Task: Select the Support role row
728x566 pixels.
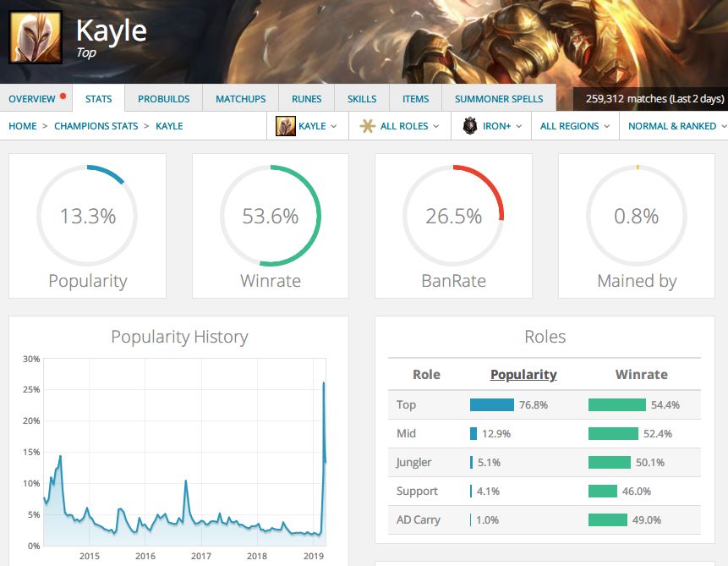Action: (545, 492)
